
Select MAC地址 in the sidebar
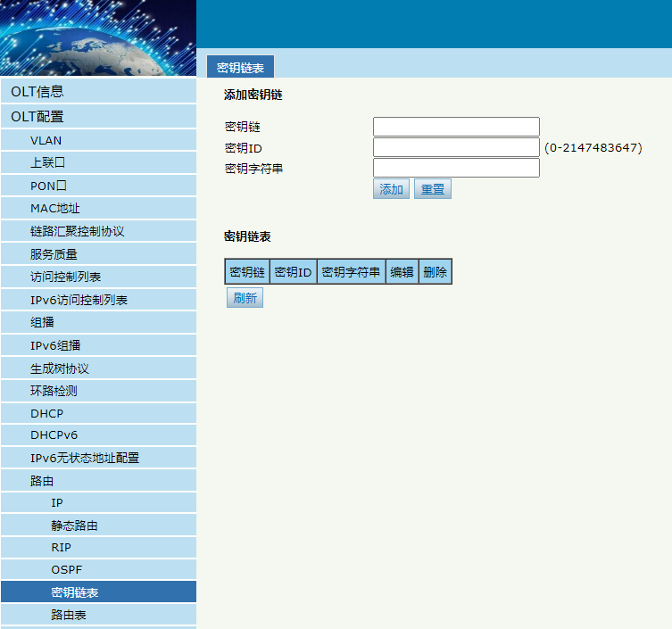(98, 208)
